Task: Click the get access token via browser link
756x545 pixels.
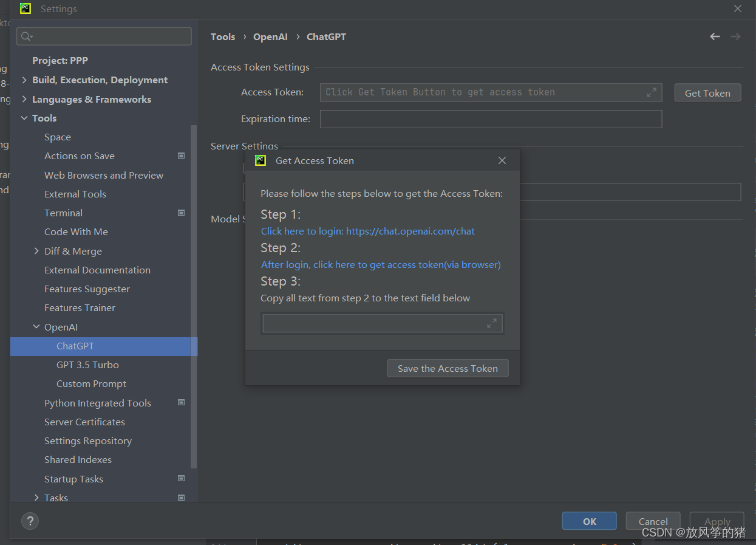Action: tap(381, 265)
